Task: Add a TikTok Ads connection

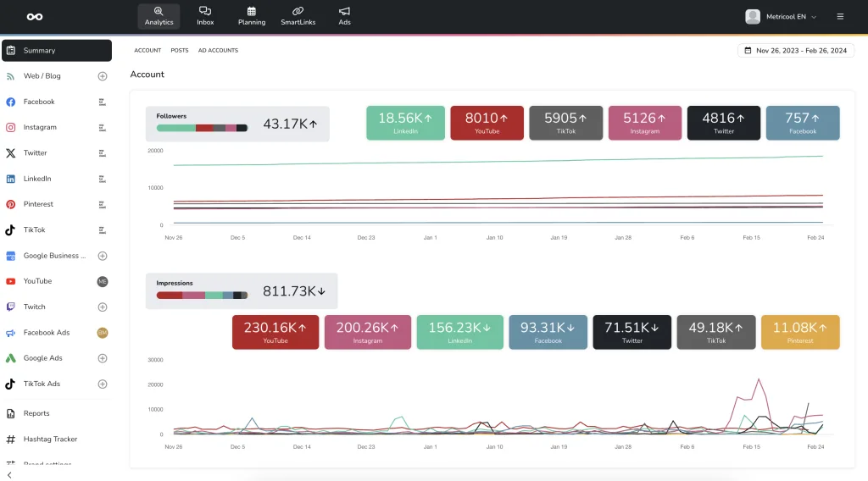Action: pyautogui.click(x=103, y=384)
